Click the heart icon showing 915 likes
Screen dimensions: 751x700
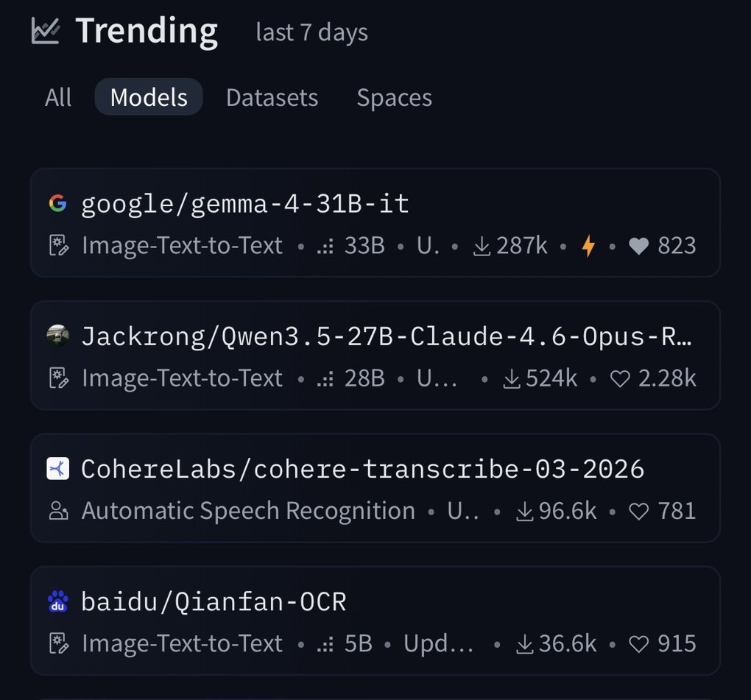639,644
